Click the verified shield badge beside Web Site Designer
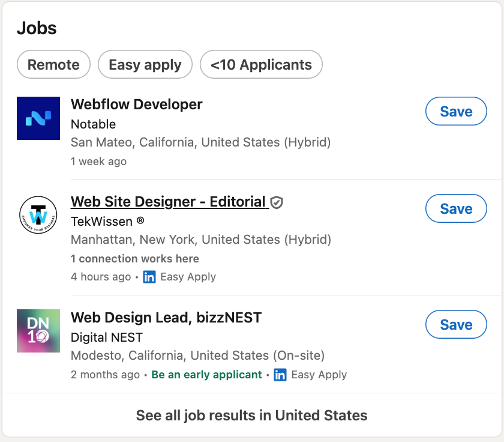Image resolution: width=504 pixels, height=442 pixels. tap(277, 202)
